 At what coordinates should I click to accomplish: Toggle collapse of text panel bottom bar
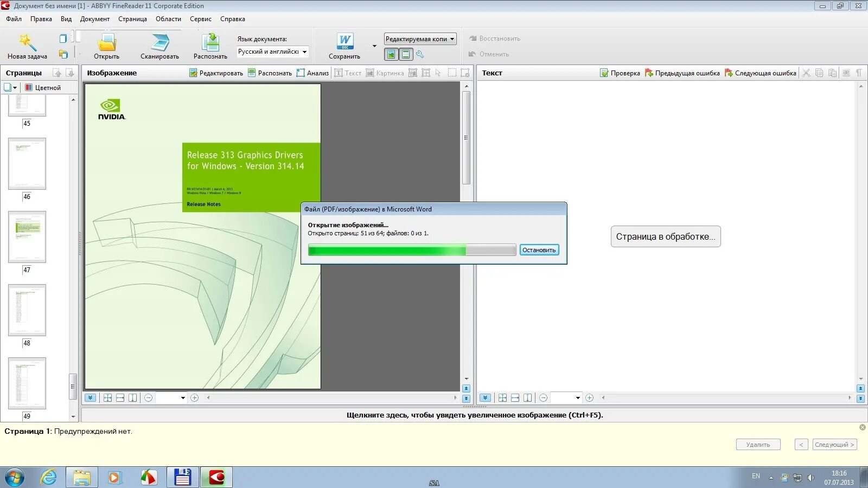(486, 397)
